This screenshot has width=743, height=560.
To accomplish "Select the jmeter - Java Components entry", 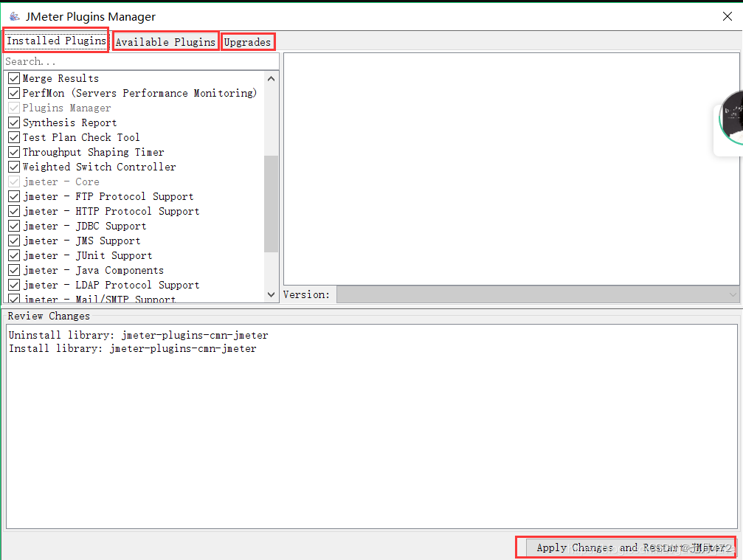I will 94,270.
